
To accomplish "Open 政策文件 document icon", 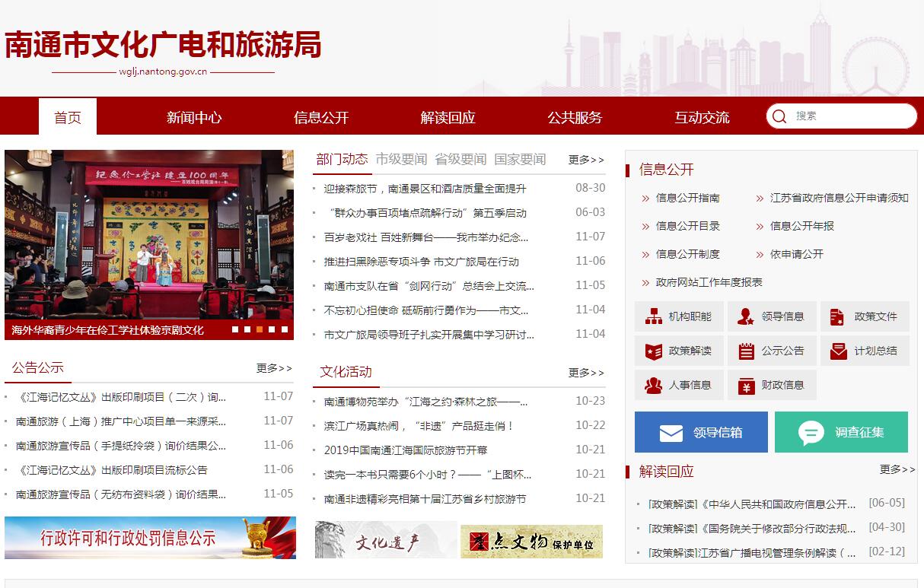I will [837, 316].
